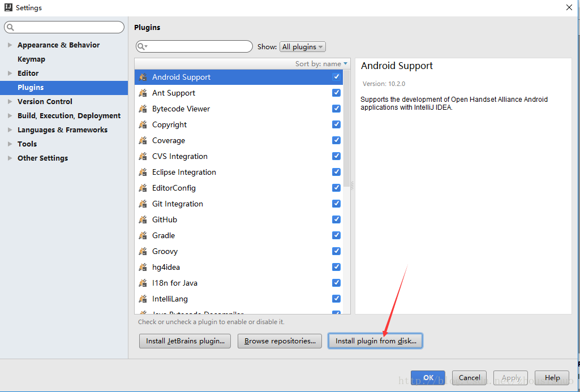The image size is (580, 392).
Task: Click the Bytecode Viewer plugin icon
Action: coord(143,109)
